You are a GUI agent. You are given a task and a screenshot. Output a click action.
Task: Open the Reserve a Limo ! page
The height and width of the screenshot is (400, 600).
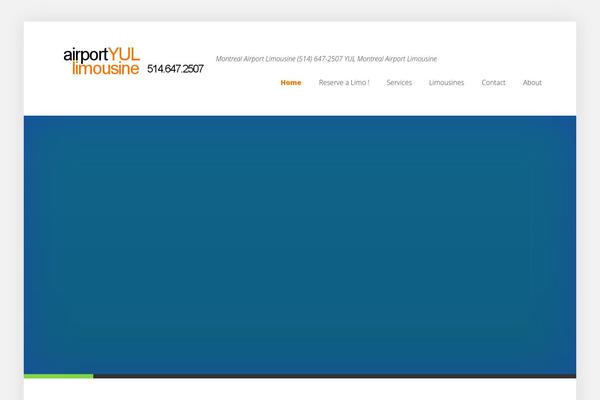coord(344,83)
